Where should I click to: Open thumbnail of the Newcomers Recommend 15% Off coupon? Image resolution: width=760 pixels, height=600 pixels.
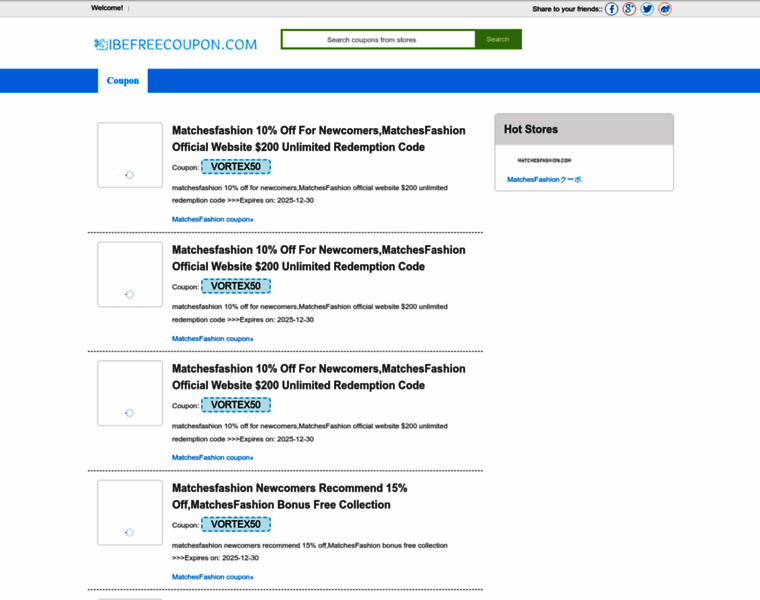tap(130, 513)
